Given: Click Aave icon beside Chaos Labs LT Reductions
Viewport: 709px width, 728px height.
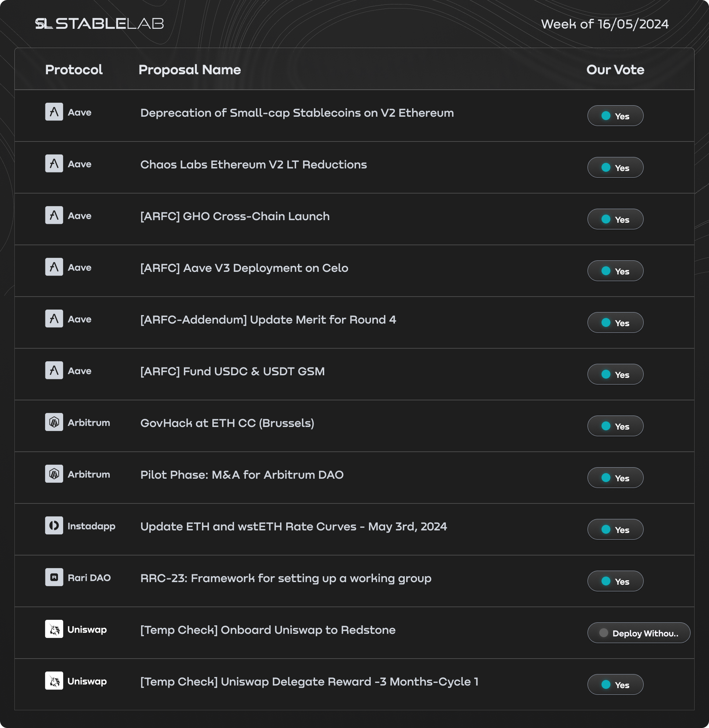Looking at the screenshot, I should coord(54,164).
